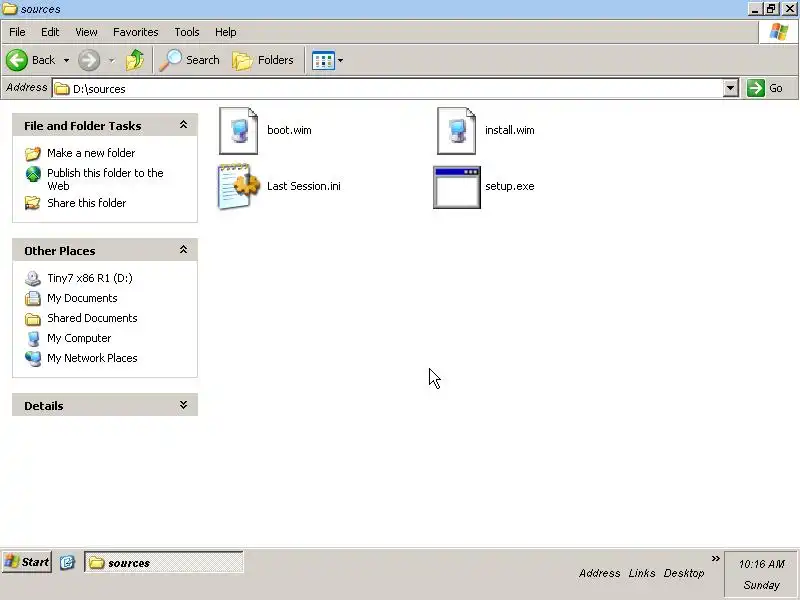The width and height of the screenshot is (800, 600).
Task: Expand the taskbar toolbar chevron
Action: [715, 558]
